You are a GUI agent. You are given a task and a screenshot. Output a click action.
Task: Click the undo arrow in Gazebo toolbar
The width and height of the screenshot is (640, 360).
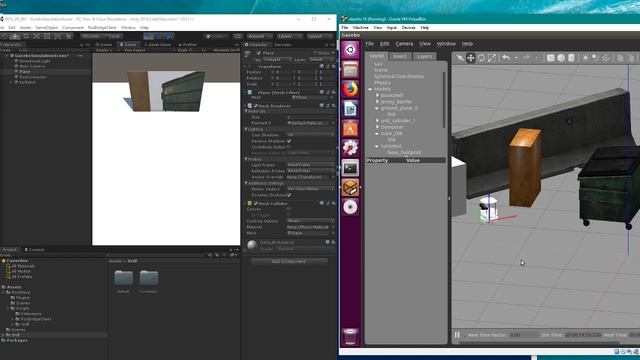pyautogui.click(x=506, y=58)
